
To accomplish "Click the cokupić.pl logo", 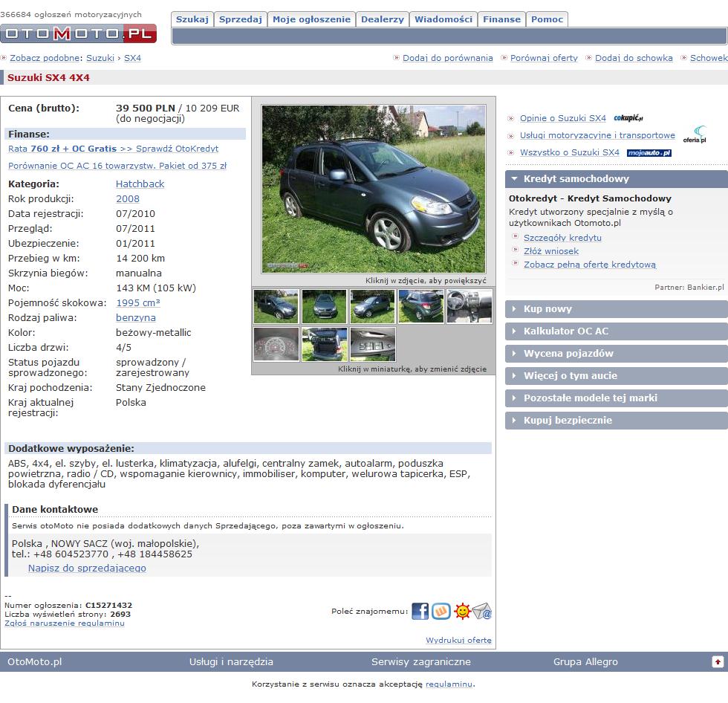I will pyautogui.click(x=628, y=118).
